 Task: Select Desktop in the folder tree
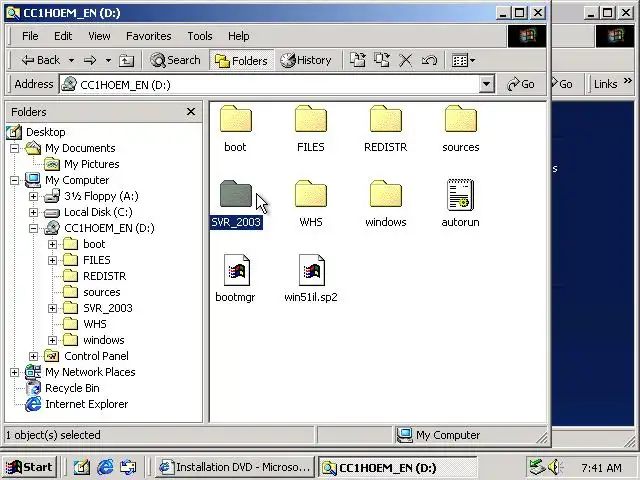point(45,132)
